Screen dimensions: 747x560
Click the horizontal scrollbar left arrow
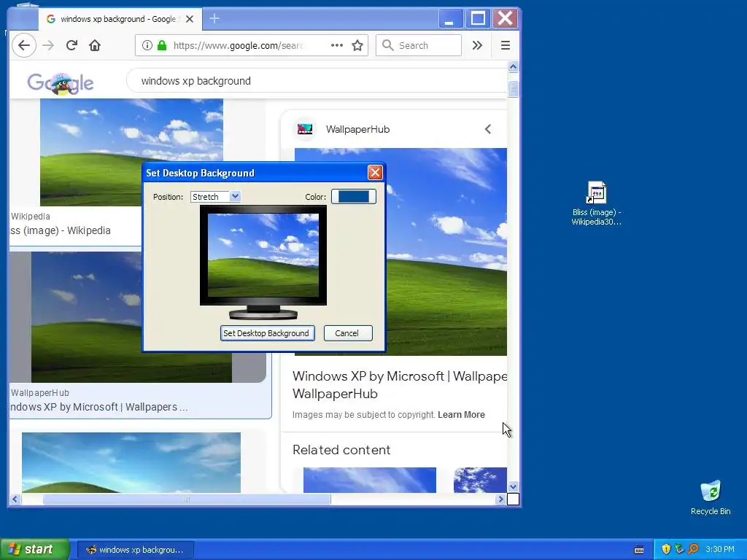point(15,499)
